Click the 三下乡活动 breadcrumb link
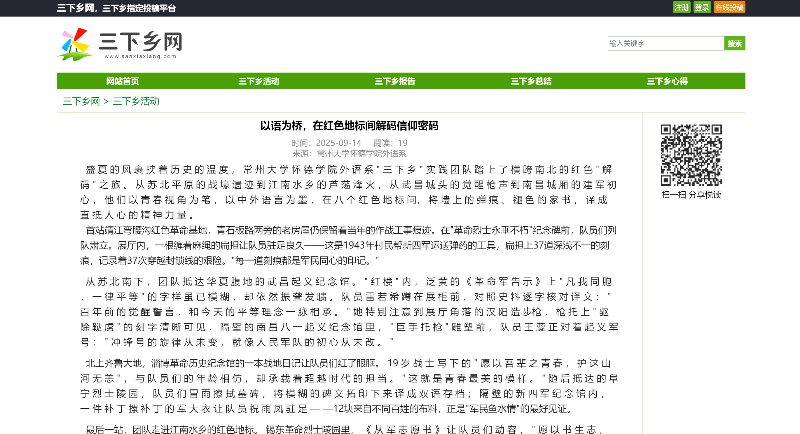The height and width of the screenshot is (434, 800). [x=135, y=102]
